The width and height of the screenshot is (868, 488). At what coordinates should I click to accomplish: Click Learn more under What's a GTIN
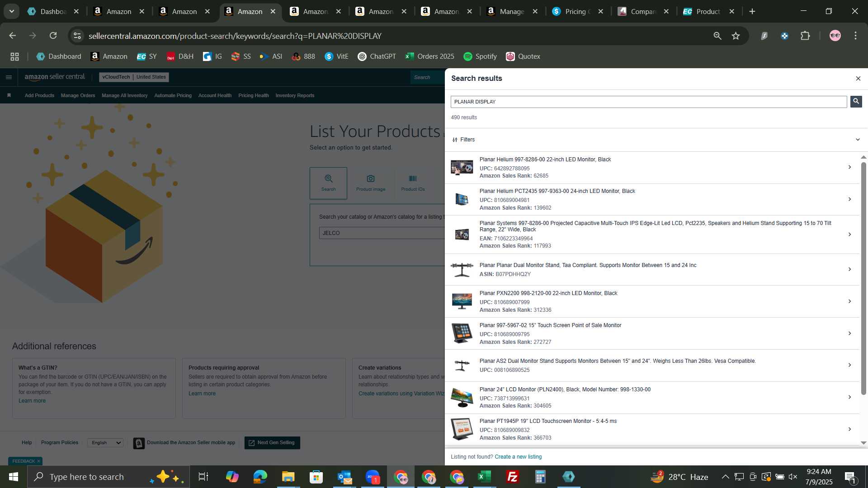(32, 401)
